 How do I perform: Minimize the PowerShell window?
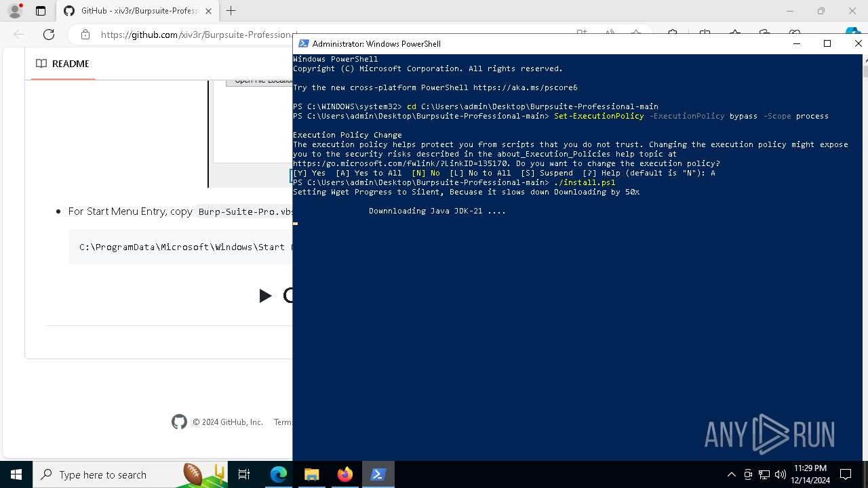click(796, 43)
